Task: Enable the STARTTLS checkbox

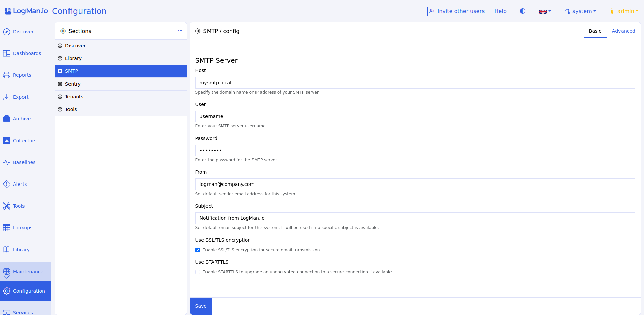Action: (198, 272)
